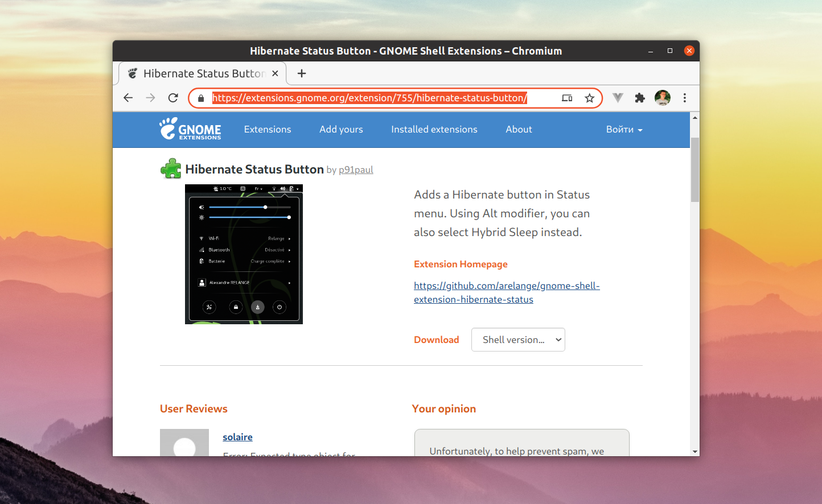Reload the page with the refresh icon
This screenshot has width=822, height=504.
point(173,98)
